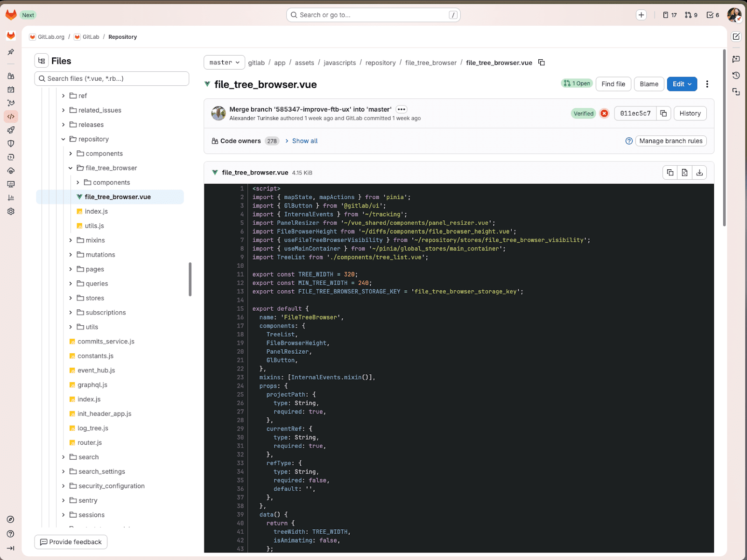Open the Edit dropdown
The width and height of the screenshot is (747, 560).
682,84
